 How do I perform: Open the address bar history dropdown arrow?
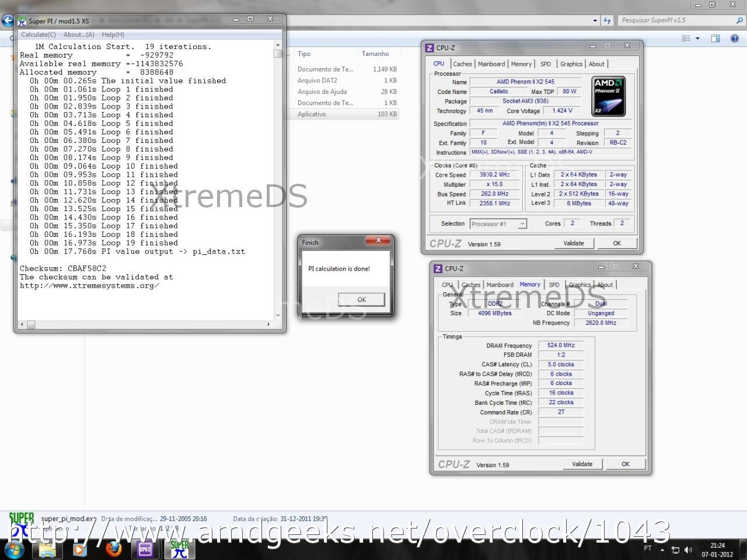pyautogui.click(x=595, y=20)
